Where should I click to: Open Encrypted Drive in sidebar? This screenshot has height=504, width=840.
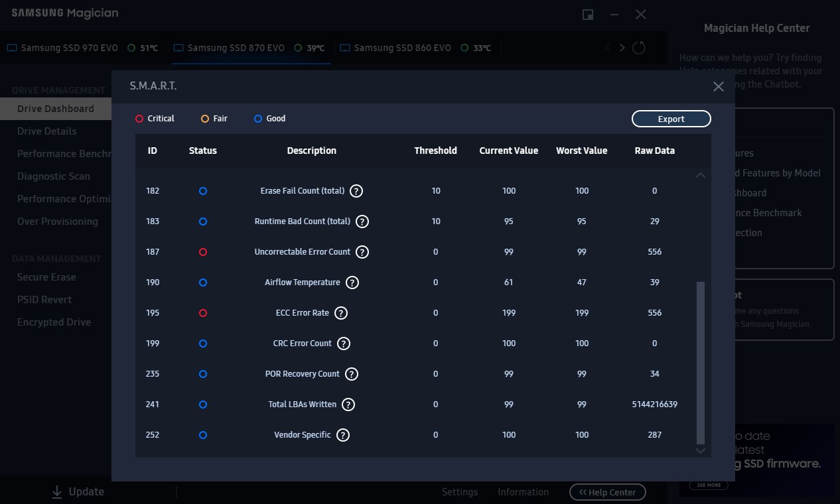pyautogui.click(x=54, y=322)
